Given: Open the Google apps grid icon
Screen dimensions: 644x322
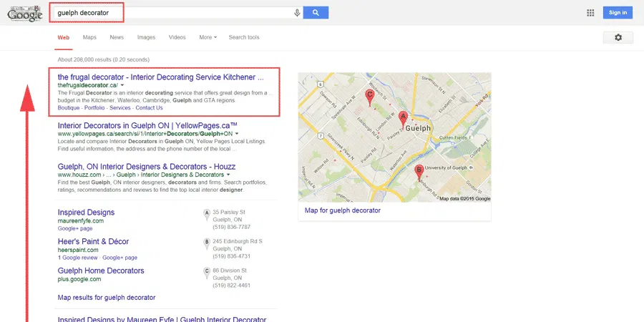Looking at the screenshot, I should click(590, 13).
